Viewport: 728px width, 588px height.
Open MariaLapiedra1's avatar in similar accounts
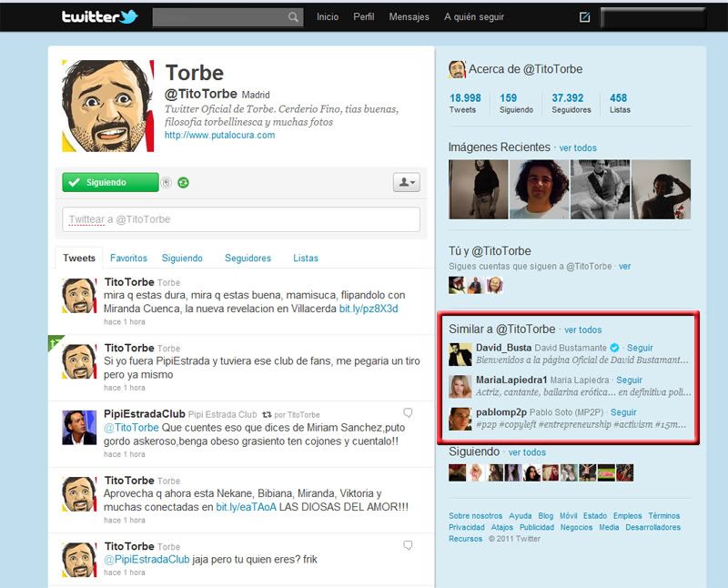(460, 387)
